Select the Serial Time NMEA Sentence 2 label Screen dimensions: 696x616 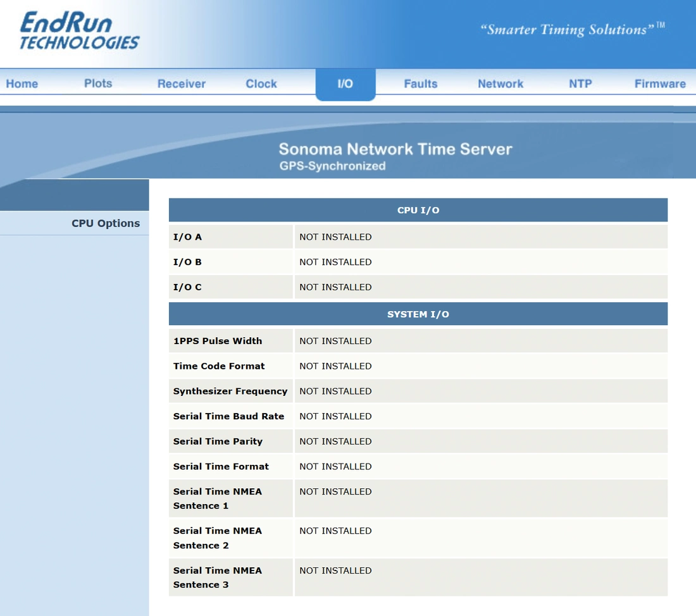tap(218, 538)
